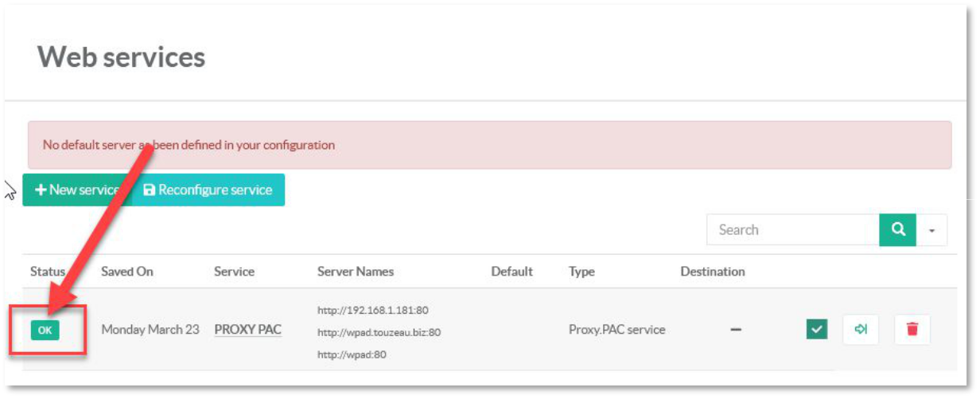Image resolution: width=980 pixels, height=399 pixels.
Task: Click the Server Names column header
Action: (355, 272)
